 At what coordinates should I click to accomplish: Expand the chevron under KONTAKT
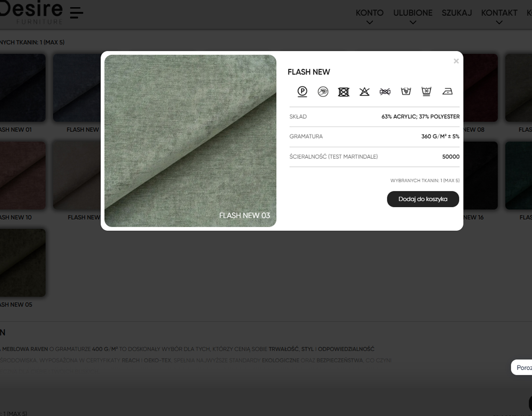(499, 22)
